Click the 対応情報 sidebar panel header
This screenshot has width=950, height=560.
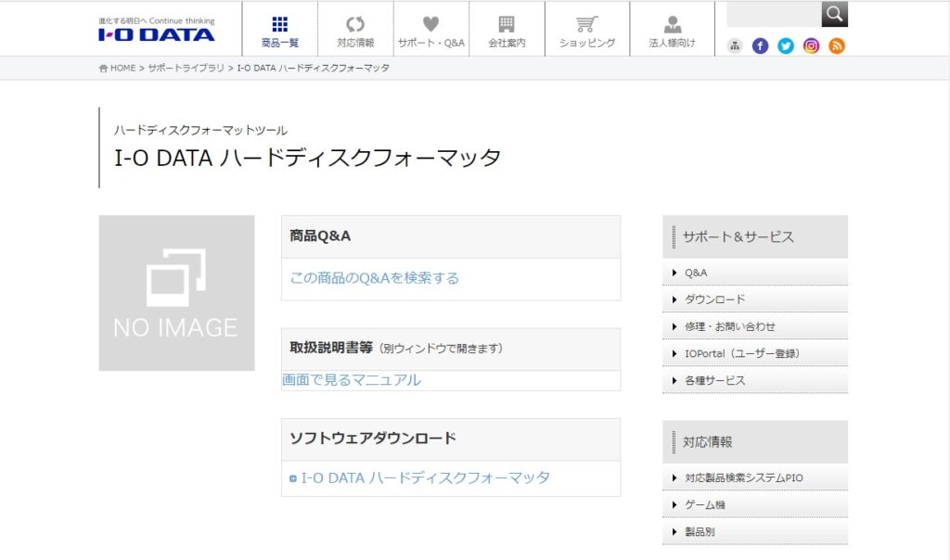point(755,442)
